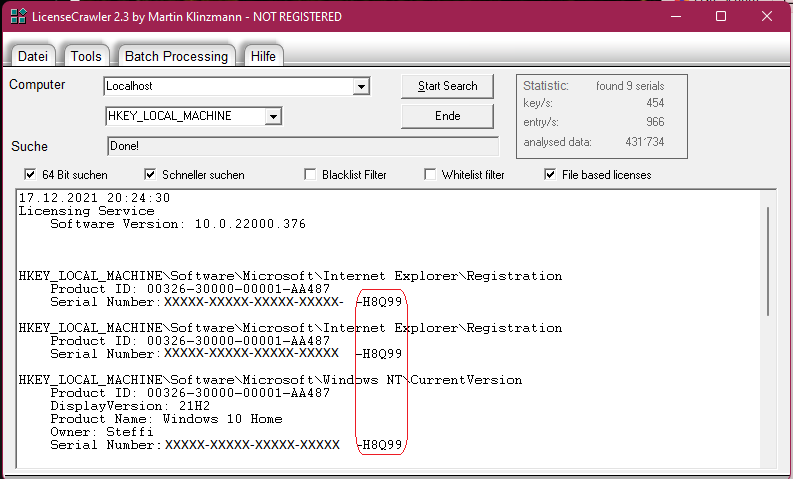
Task: Click the Product Name: Windows 10 Home line
Action: (166, 419)
